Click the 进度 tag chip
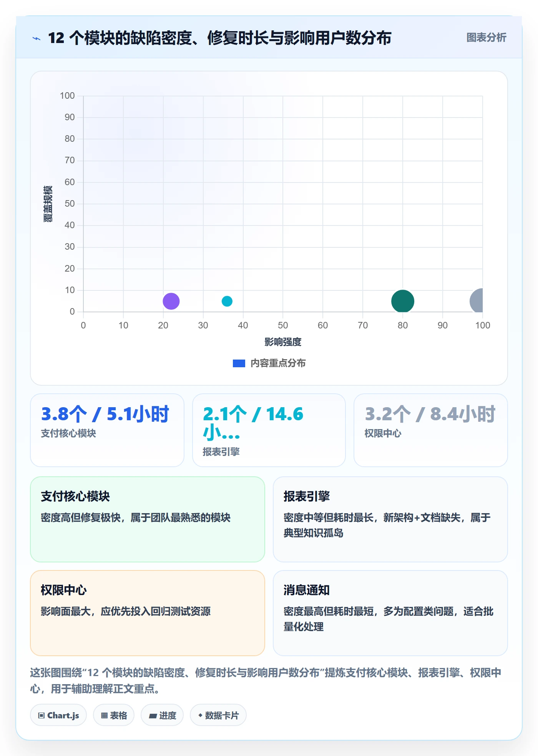This screenshot has width=538, height=756. tap(162, 715)
